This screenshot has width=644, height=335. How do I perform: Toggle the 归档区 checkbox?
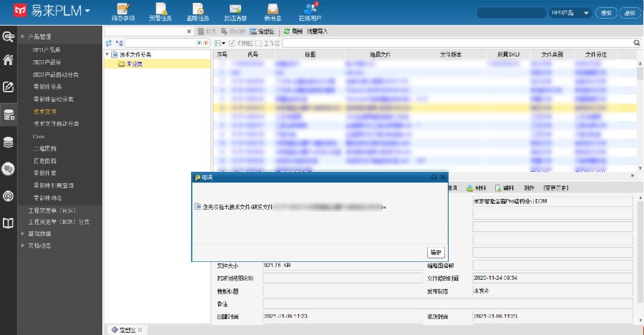click(x=233, y=44)
